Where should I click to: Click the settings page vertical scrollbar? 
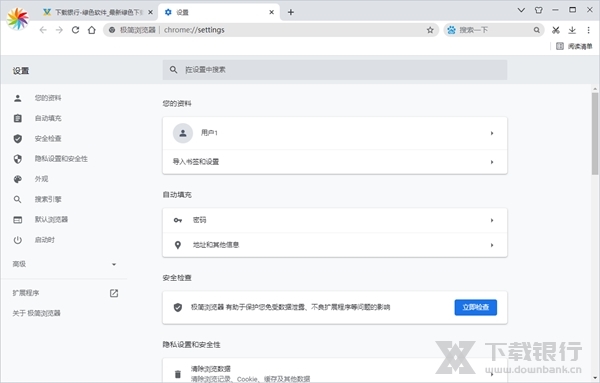[x=595, y=133]
